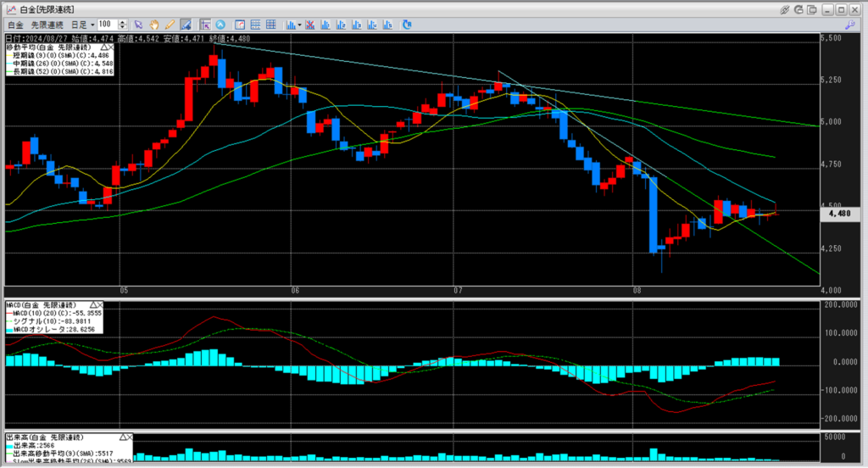
Task: Click the 移動平均(白金 先限連続) legend title
Action: pos(50,47)
